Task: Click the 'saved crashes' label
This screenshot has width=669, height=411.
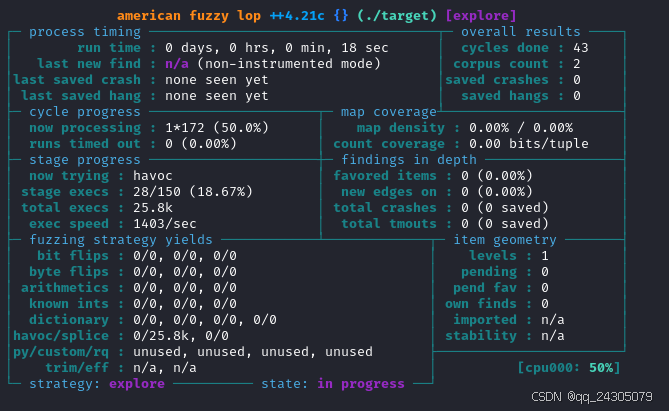Action: pyautogui.click(x=497, y=80)
